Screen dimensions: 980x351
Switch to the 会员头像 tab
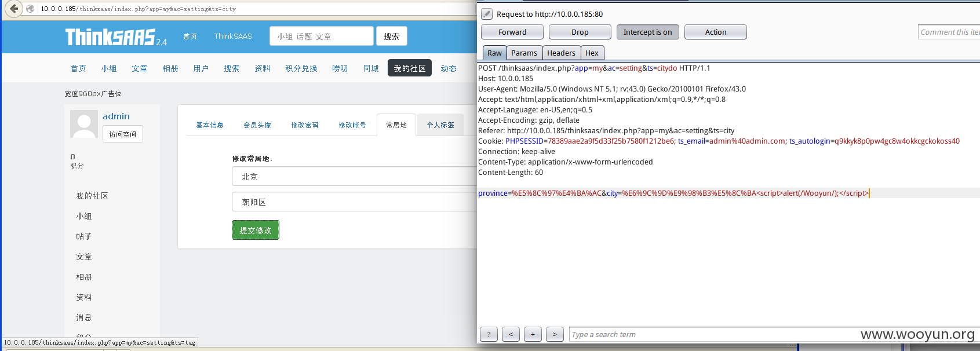click(x=257, y=125)
